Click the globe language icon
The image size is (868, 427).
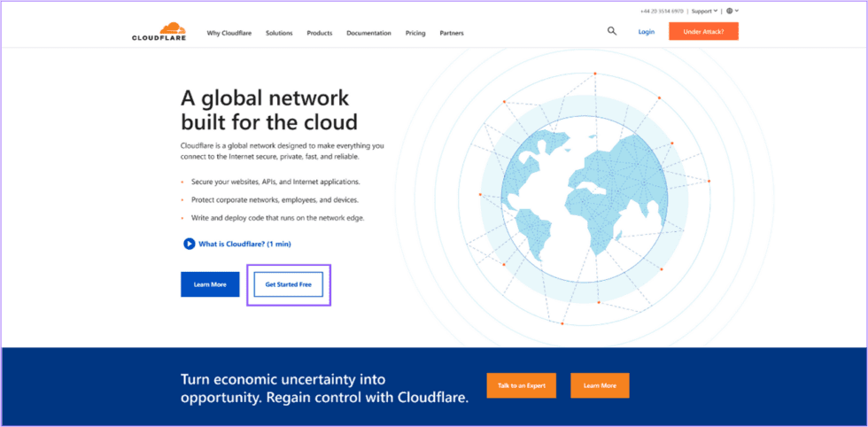pyautogui.click(x=730, y=11)
